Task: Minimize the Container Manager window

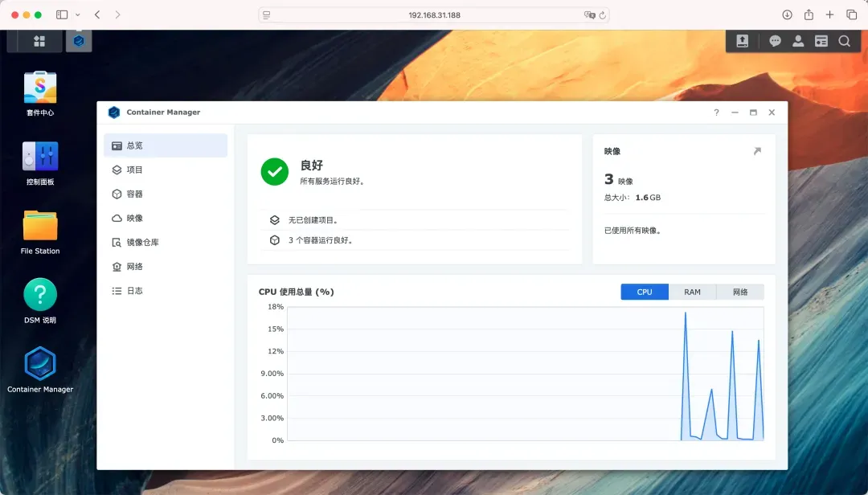Action: 735,112
